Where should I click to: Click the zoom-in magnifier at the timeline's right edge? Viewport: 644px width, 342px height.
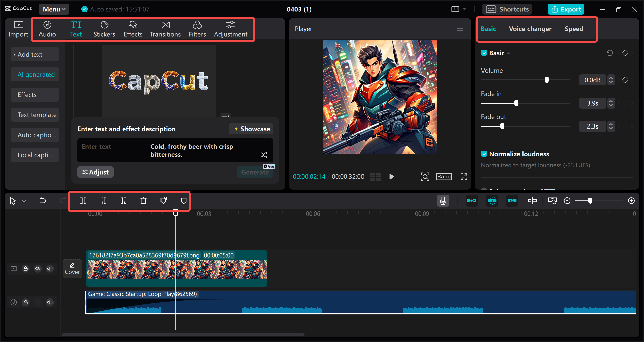point(632,201)
